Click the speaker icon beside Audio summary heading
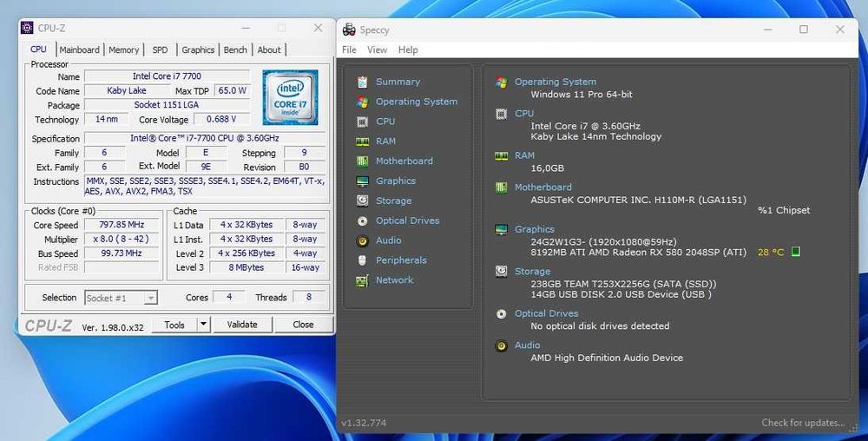This screenshot has height=441, width=868. [x=502, y=346]
